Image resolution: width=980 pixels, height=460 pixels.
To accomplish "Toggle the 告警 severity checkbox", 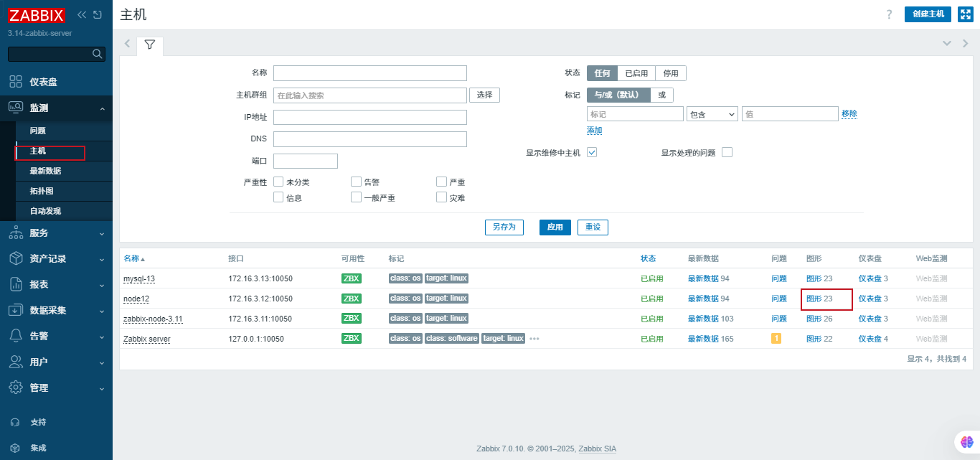I will (x=356, y=182).
